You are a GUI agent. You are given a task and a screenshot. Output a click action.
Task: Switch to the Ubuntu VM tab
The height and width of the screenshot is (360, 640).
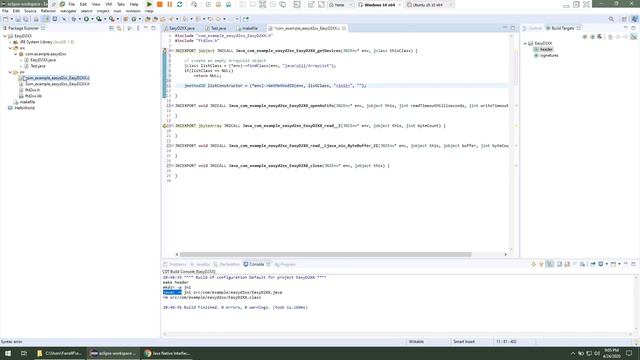click(x=427, y=4)
